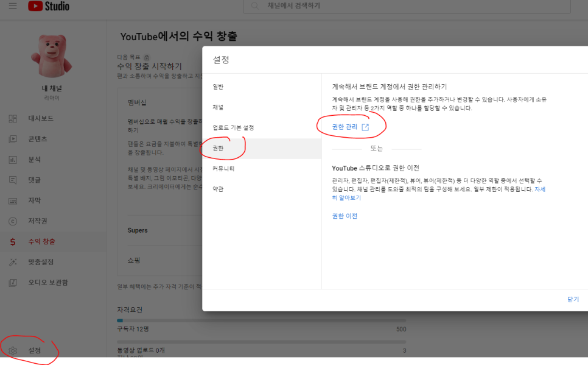The image size is (588, 365).
Task: Close the settings dialog with 닫기
Action: pyautogui.click(x=573, y=299)
